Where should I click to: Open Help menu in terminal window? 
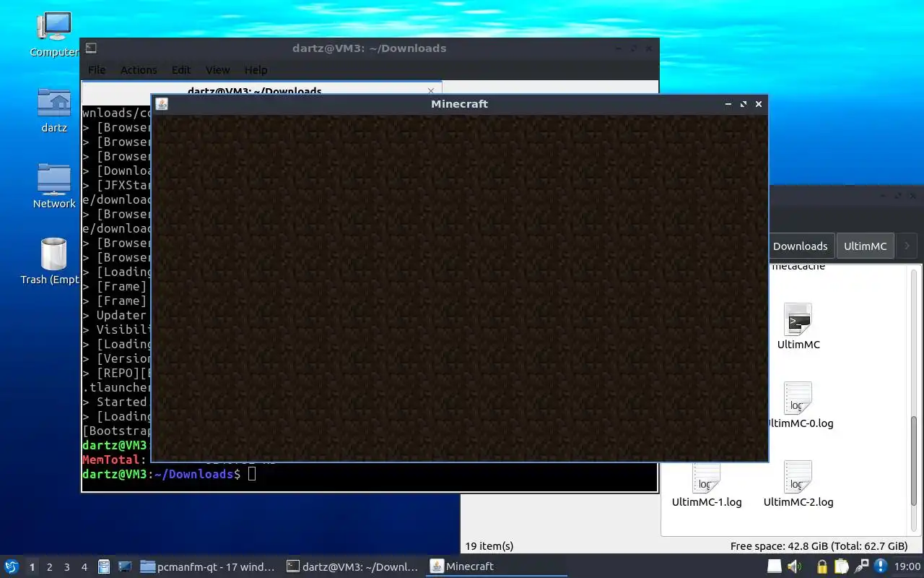[256, 70]
